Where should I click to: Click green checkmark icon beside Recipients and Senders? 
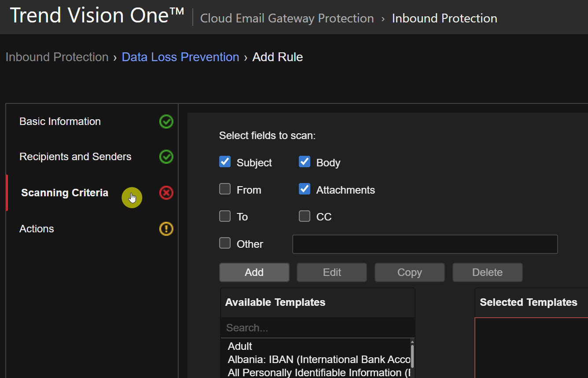[x=166, y=157]
